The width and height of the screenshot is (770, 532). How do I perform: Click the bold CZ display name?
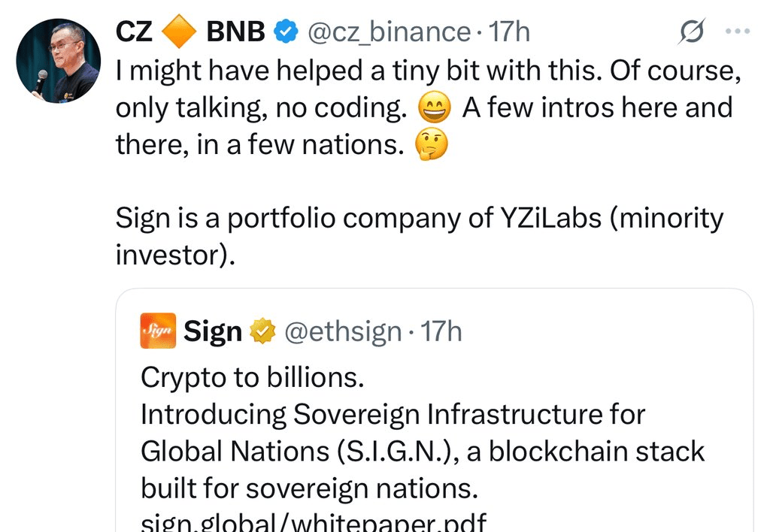134,32
